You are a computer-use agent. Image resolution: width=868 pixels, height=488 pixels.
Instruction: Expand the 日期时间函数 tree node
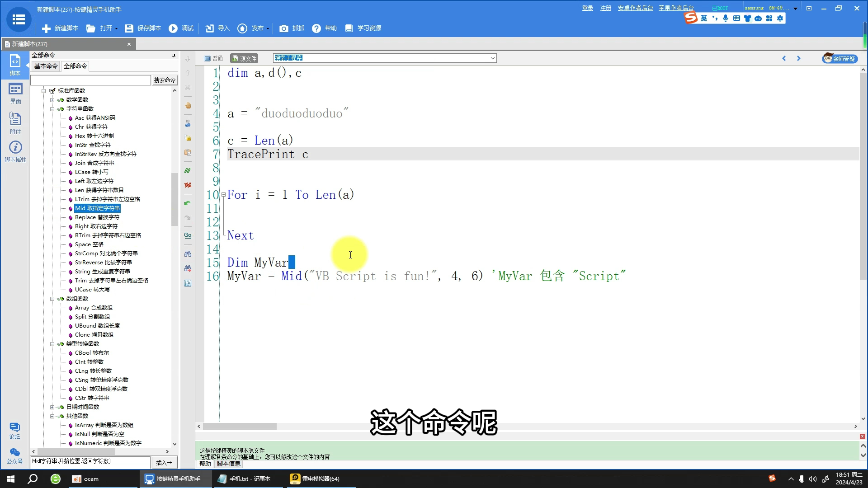pos(52,407)
